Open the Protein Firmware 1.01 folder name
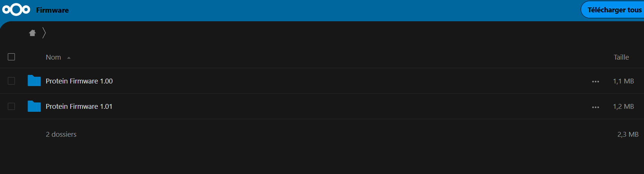 coord(79,107)
